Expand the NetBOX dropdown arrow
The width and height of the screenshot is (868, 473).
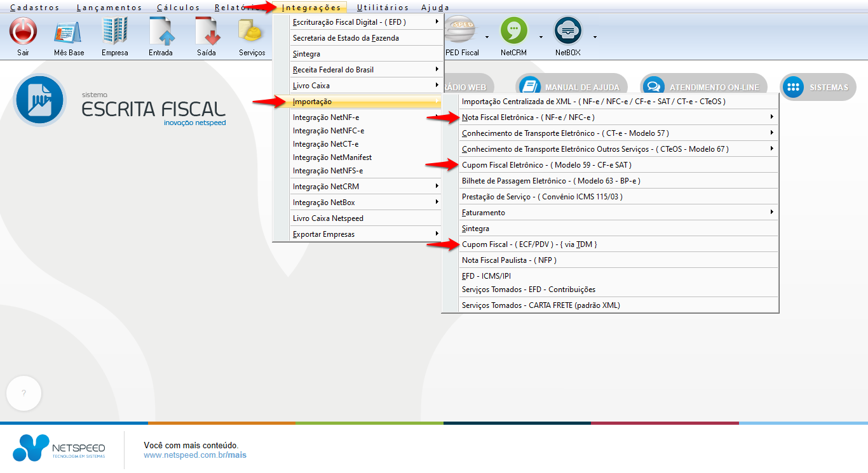[595, 36]
